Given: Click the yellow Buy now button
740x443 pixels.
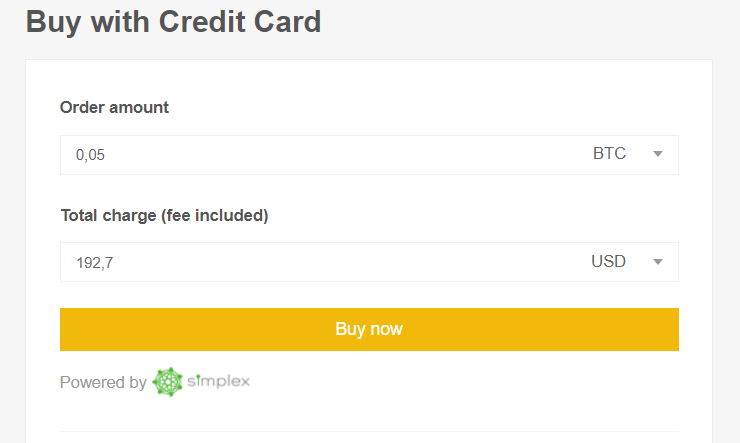Looking at the screenshot, I should coord(369,329).
